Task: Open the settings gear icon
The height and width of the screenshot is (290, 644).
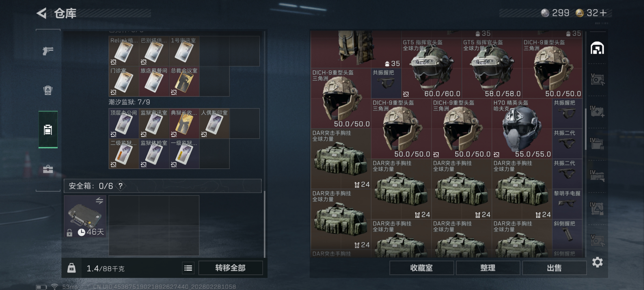Action: 597,262
